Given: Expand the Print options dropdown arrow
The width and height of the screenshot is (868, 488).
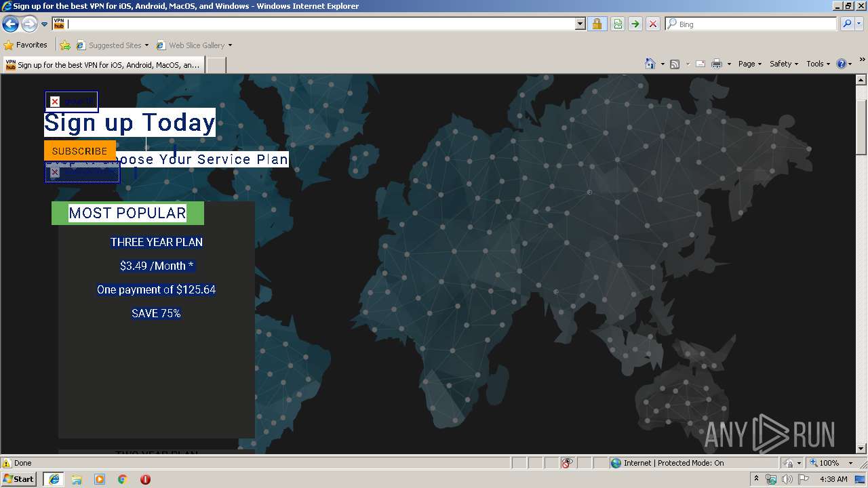Looking at the screenshot, I should point(729,64).
